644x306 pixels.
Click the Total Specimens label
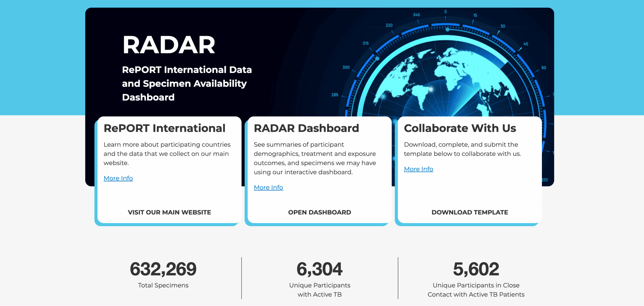pos(163,285)
